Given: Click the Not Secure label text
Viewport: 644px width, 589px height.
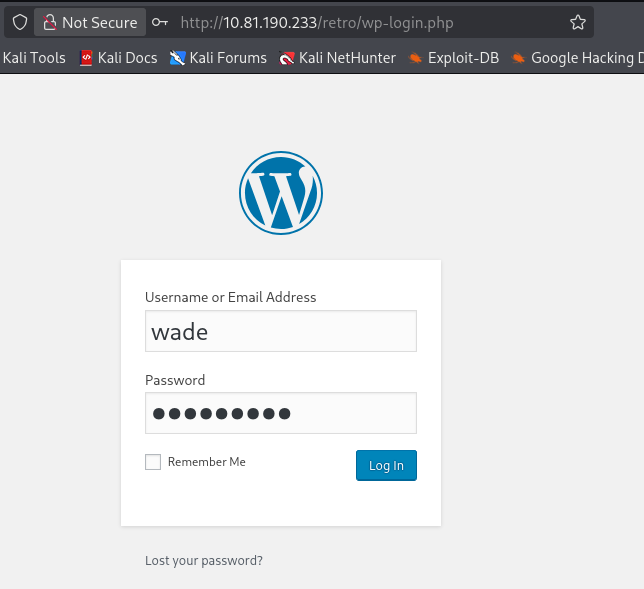Looking at the screenshot, I should click(100, 22).
